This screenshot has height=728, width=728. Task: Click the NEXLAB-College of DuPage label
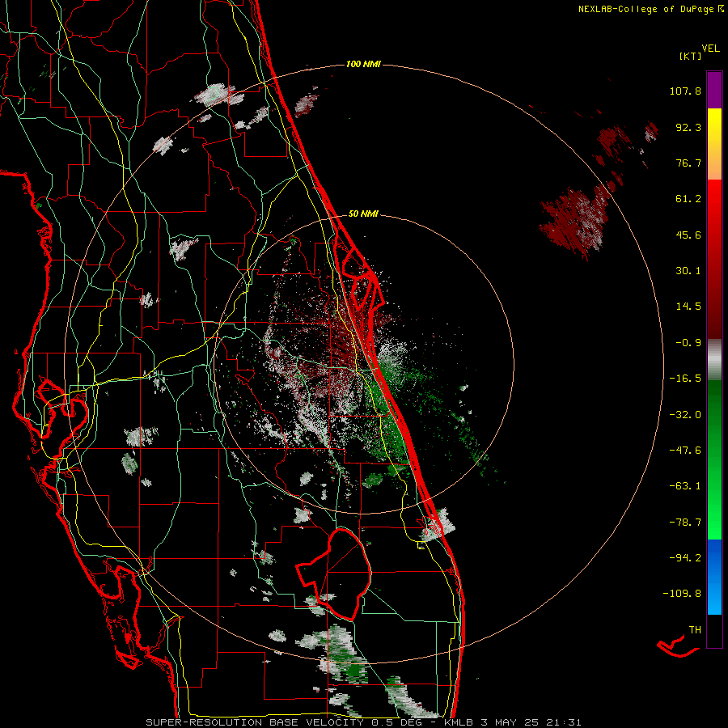646,9
